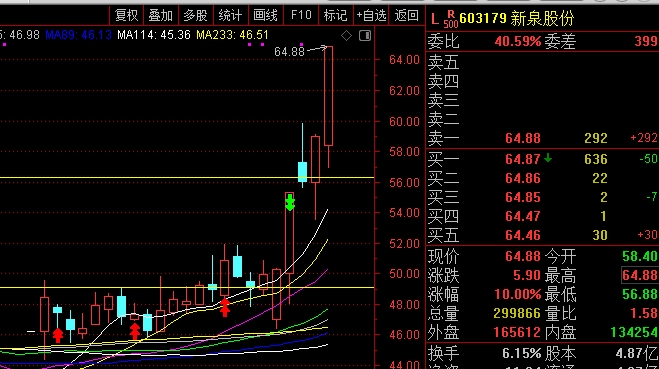Screen dimensions: 659x369
Task: Click the 64.00 price axis label
Action: click(404, 60)
